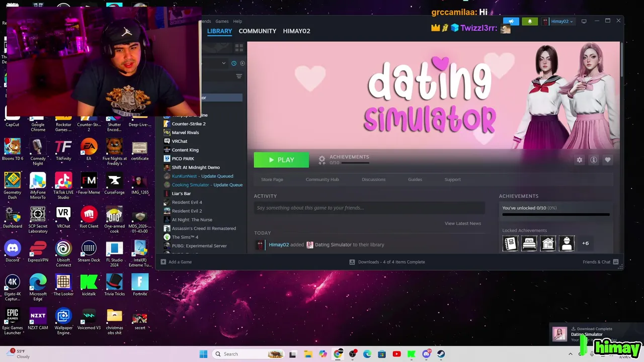Open game settings gear for Dating Simulator
This screenshot has height=362, width=644.
(x=580, y=160)
